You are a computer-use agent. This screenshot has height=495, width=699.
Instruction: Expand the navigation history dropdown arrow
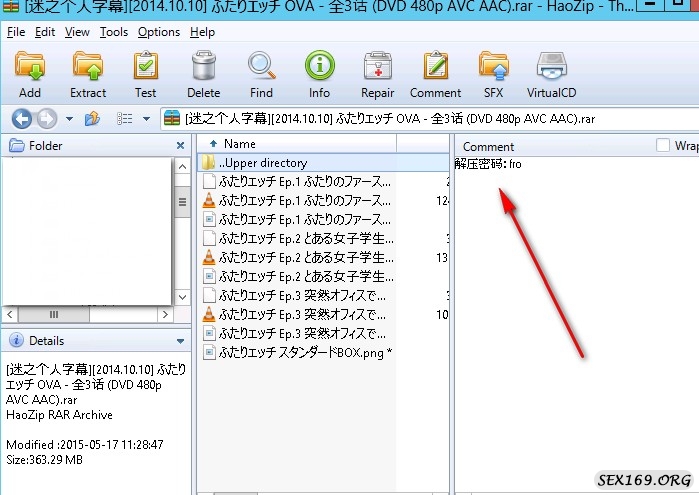(69, 119)
